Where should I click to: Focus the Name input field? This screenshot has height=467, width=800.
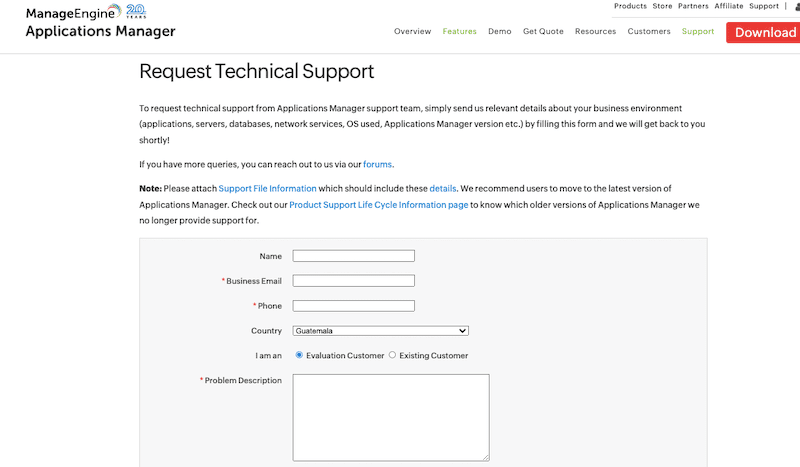pos(354,256)
